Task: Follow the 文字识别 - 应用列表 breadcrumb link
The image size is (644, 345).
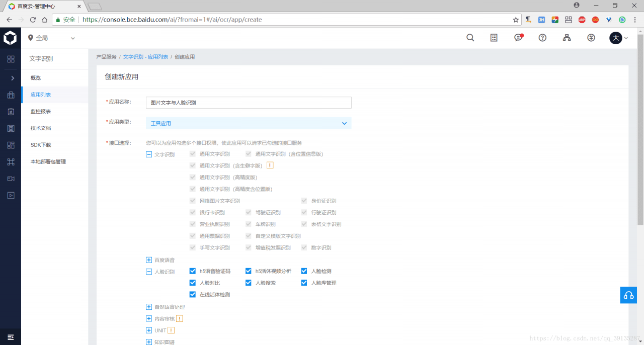Action: pos(146,57)
